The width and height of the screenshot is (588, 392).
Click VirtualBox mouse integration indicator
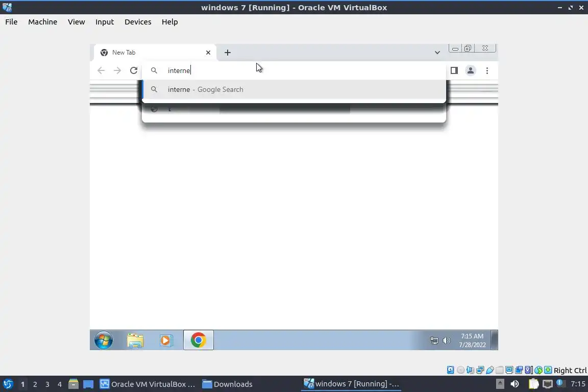[x=538, y=370]
